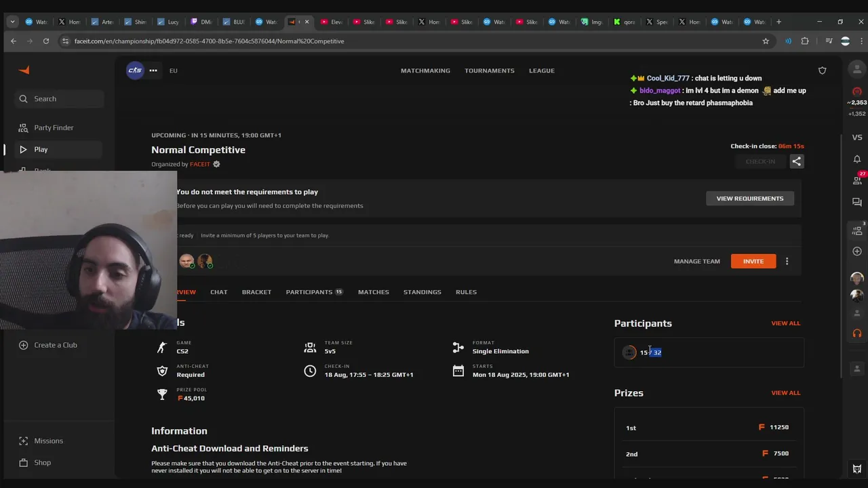Click MANAGE TEAM
Viewport: 868px width, 488px height.
tap(697, 261)
